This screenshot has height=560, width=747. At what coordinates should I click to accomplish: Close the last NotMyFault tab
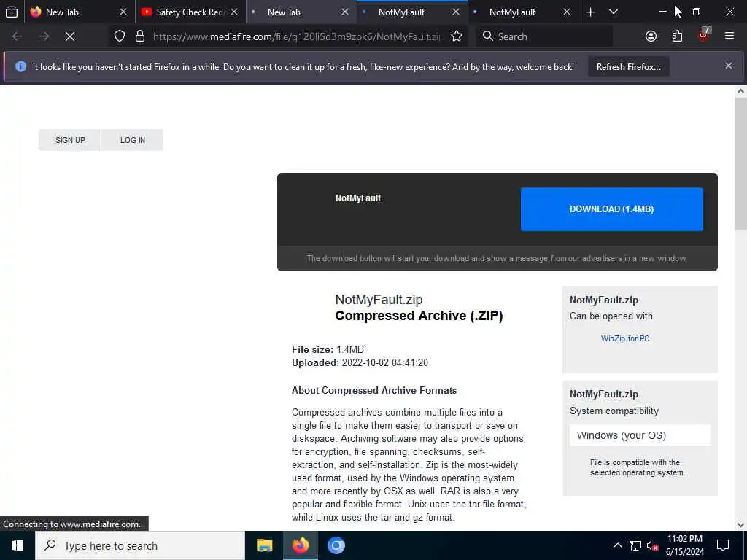(566, 12)
